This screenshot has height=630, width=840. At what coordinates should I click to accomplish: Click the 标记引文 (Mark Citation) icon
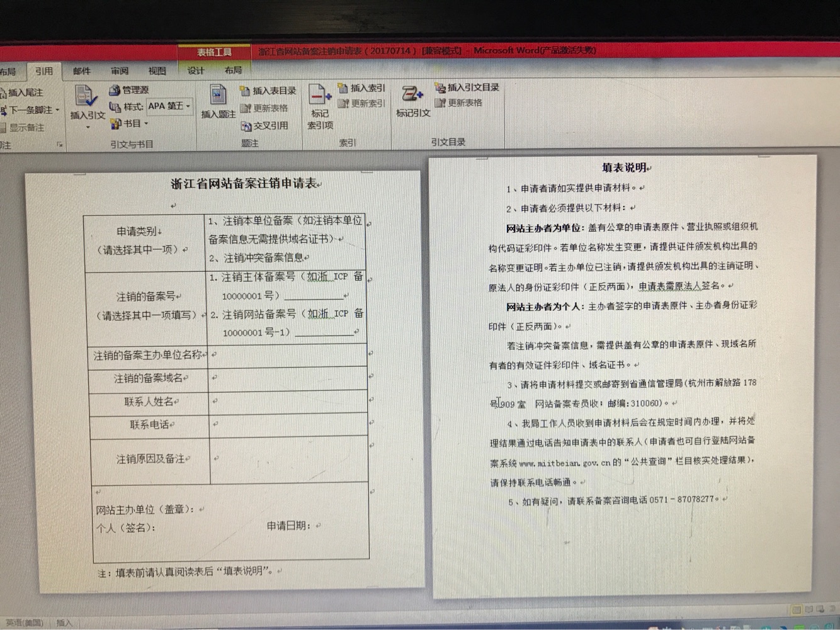point(412,94)
